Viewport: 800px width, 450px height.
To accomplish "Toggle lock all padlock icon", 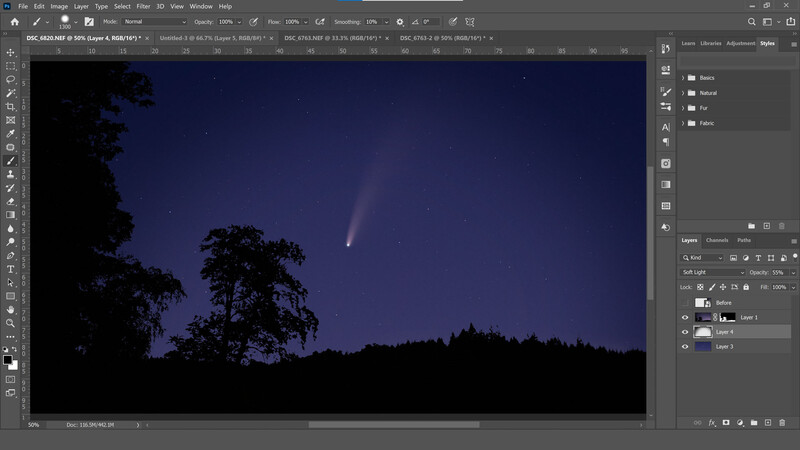I will 746,287.
